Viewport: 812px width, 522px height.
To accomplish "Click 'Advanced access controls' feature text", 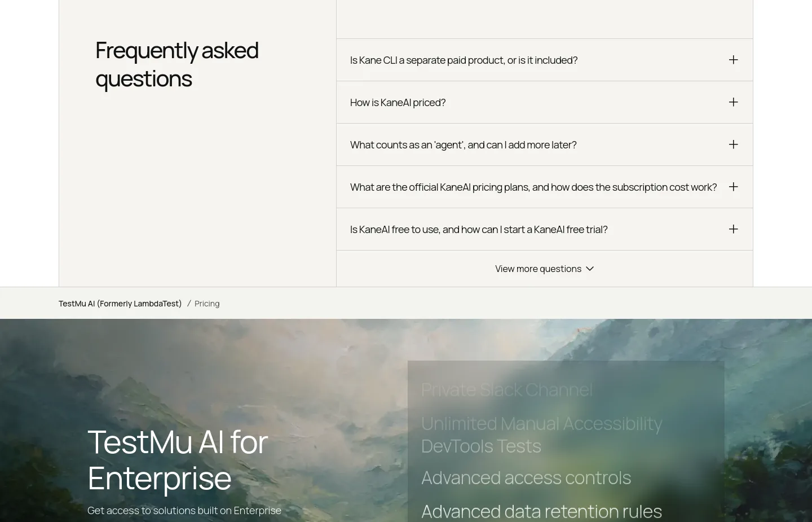I will coord(526,477).
